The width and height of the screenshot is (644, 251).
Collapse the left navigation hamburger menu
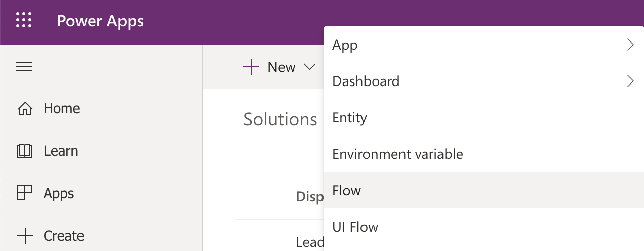click(x=24, y=66)
